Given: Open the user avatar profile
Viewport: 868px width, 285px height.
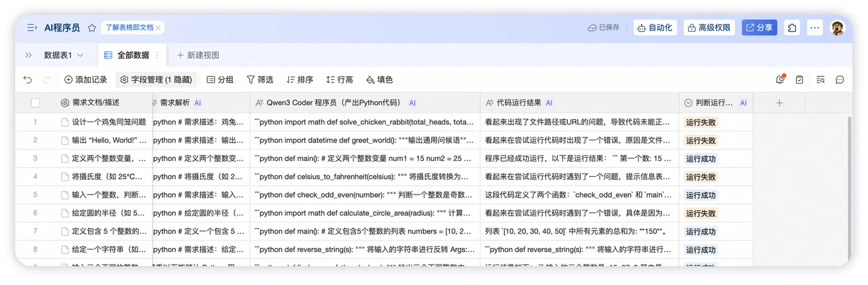Looking at the screenshot, I should pyautogui.click(x=838, y=28).
